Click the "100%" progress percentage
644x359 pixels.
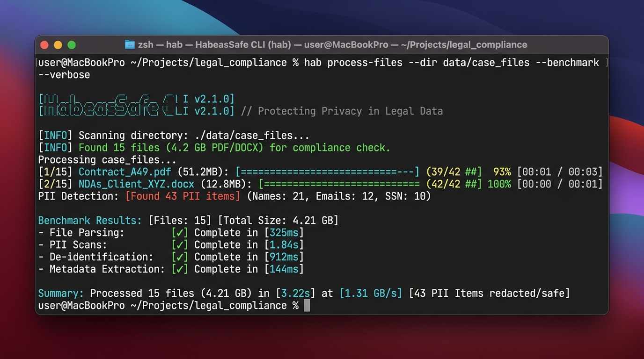coord(499,184)
